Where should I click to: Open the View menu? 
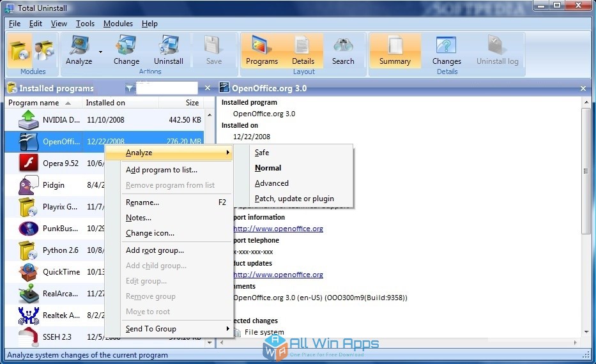(x=59, y=24)
